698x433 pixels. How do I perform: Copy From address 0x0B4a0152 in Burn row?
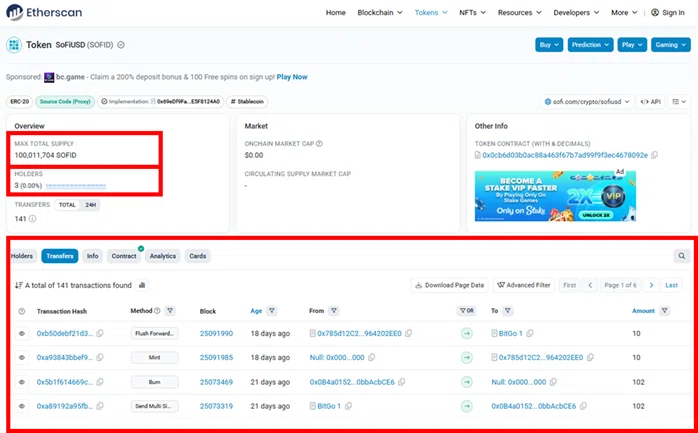pos(401,382)
